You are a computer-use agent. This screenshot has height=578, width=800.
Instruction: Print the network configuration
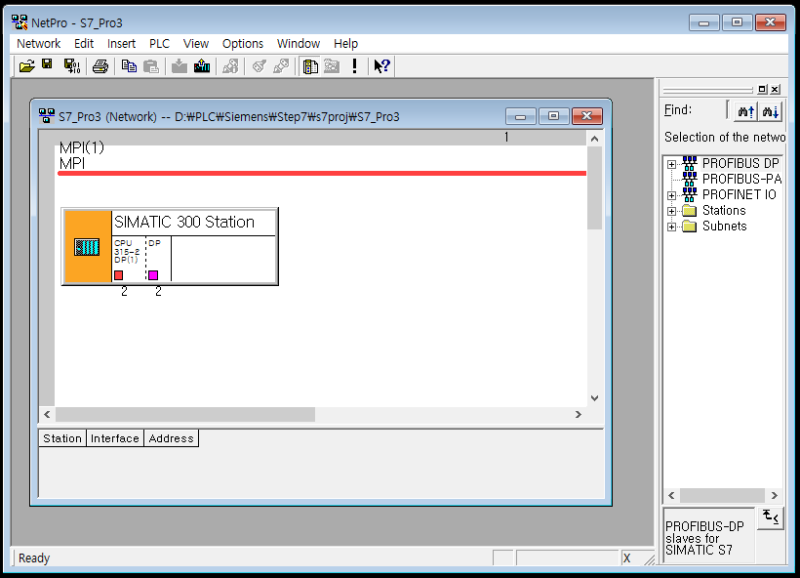pyautogui.click(x=100, y=65)
